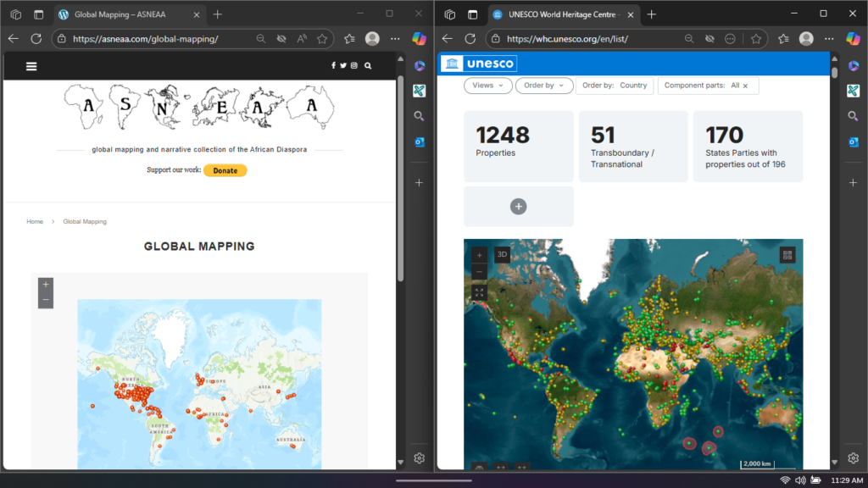Toggle favorite star for whc.unesco.org page
The image size is (868, 488).
(x=756, y=39)
